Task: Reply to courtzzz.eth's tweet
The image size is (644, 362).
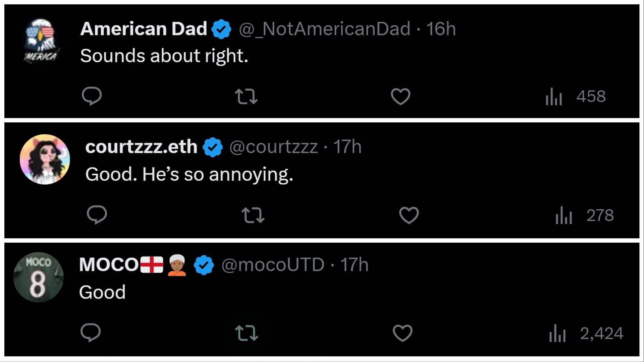Action: pyautogui.click(x=97, y=215)
